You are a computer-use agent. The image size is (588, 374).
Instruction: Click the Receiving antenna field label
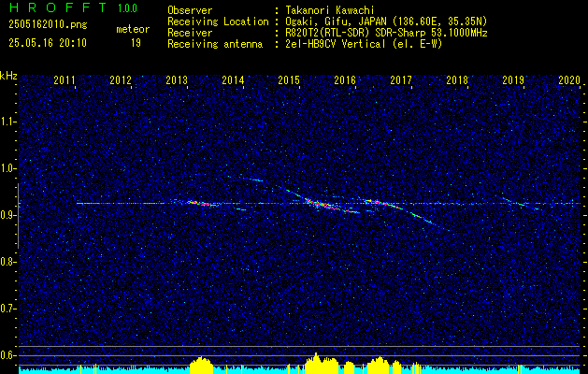215,44
